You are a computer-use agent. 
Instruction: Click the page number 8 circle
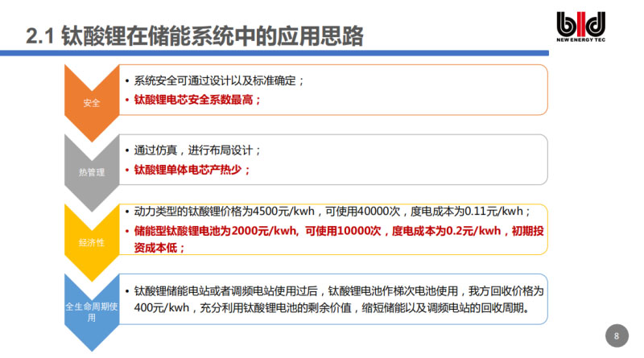point(616,335)
